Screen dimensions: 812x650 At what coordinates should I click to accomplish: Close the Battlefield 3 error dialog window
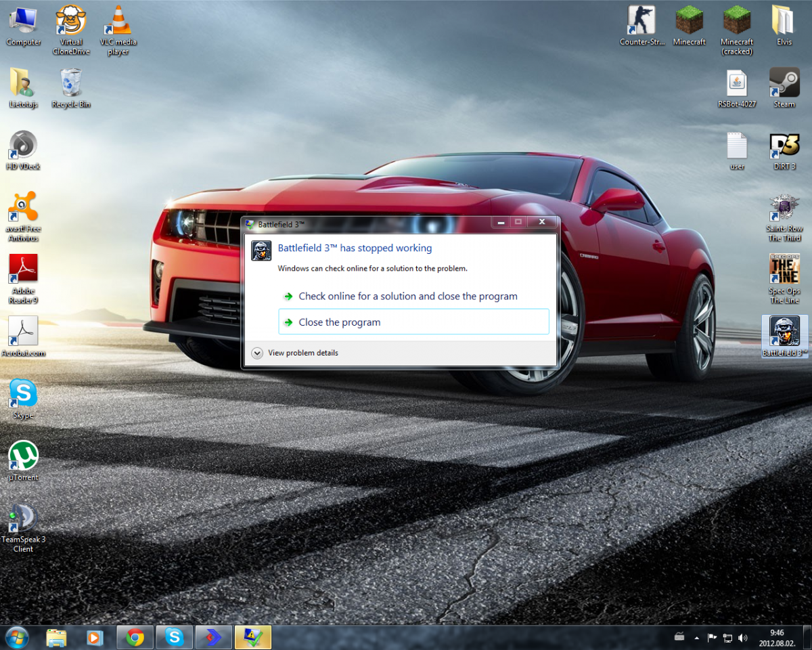pos(542,222)
